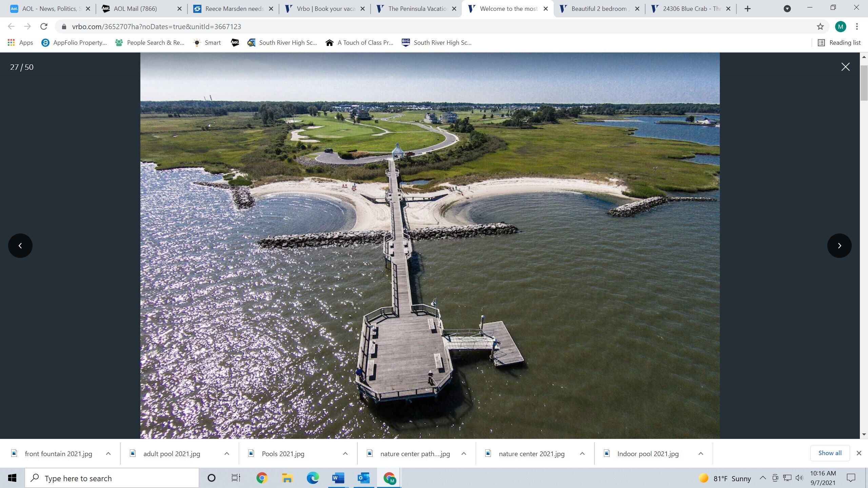Viewport: 868px width, 488px height.
Task: Switch to AOL Mail (7866) tab
Action: point(136,9)
